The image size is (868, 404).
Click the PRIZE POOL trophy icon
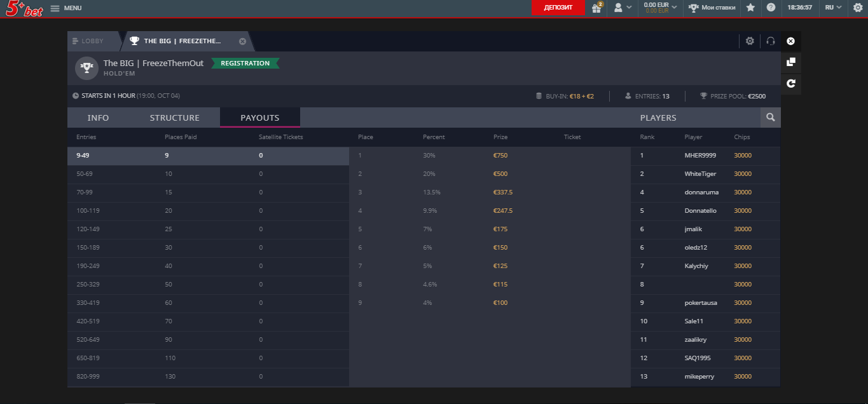(x=703, y=97)
